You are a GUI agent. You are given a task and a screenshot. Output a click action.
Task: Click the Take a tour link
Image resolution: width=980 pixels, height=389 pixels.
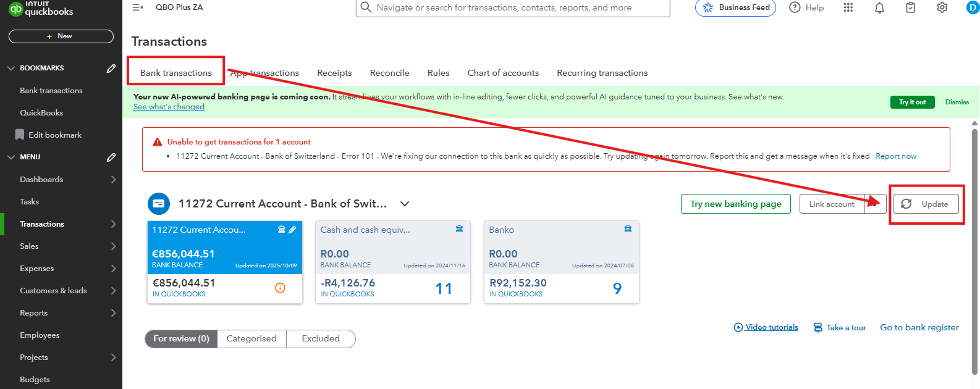click(x=840, y=327)
